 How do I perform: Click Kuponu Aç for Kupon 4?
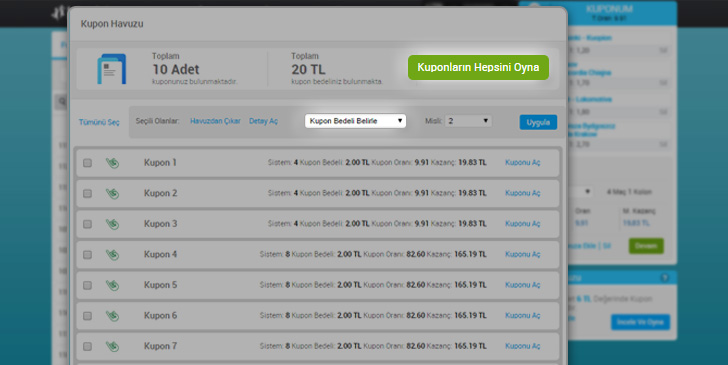point(523,254)
